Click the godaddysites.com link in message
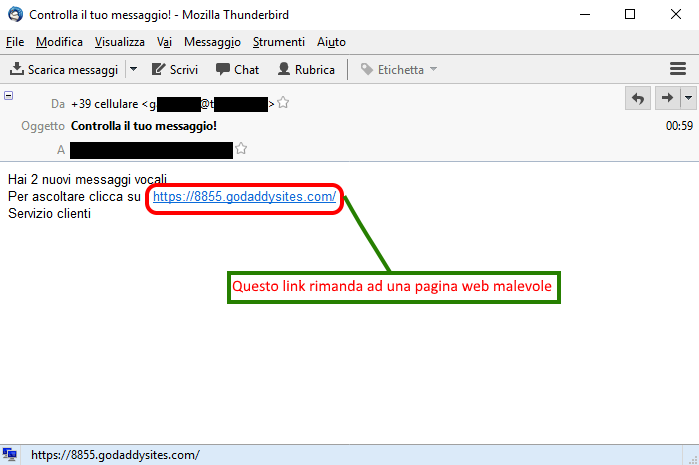Image resolution: width=699 pixels, height=465 pixels. 244,197
